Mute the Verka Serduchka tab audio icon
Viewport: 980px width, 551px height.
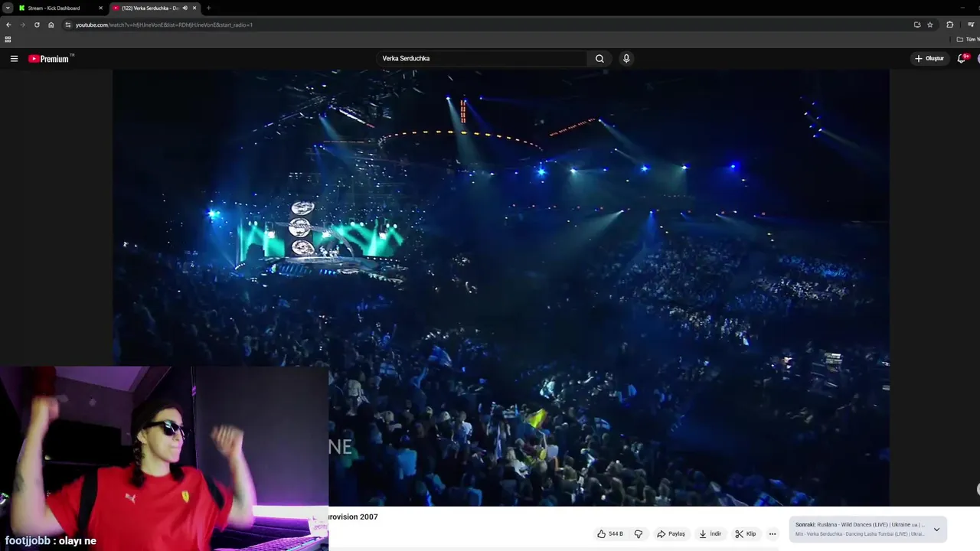(185, 8)
